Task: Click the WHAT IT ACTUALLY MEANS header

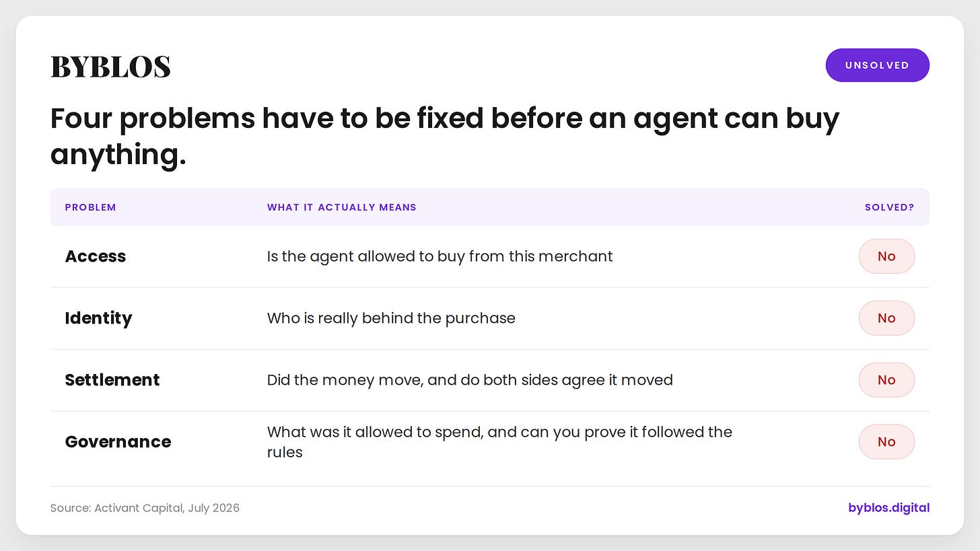Action: [341, 207]
